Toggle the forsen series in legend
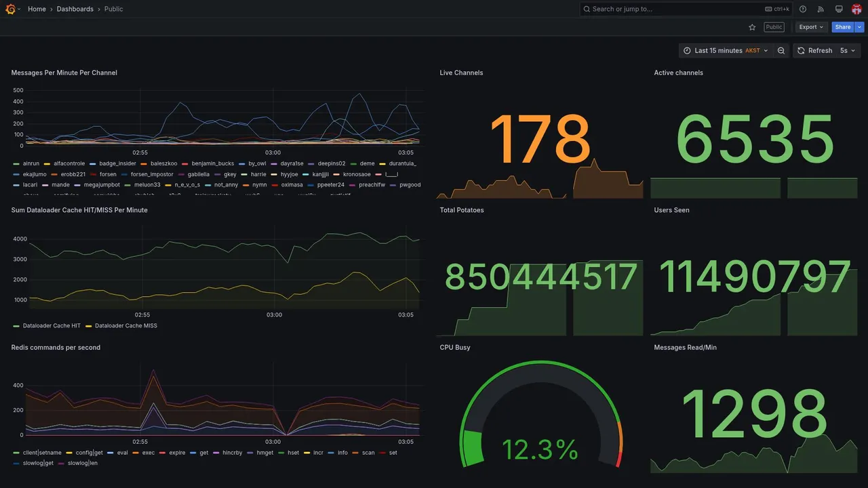The image size is (868, 488). [x=108, y=174]
